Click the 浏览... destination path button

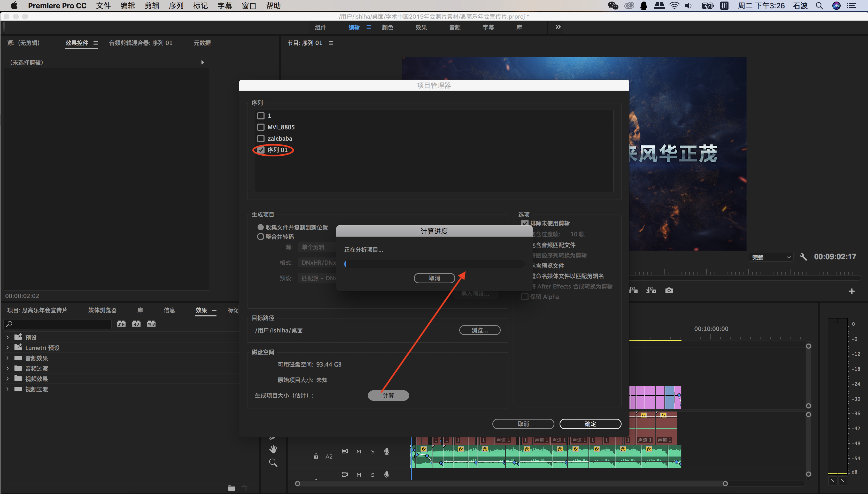[479, 330]
